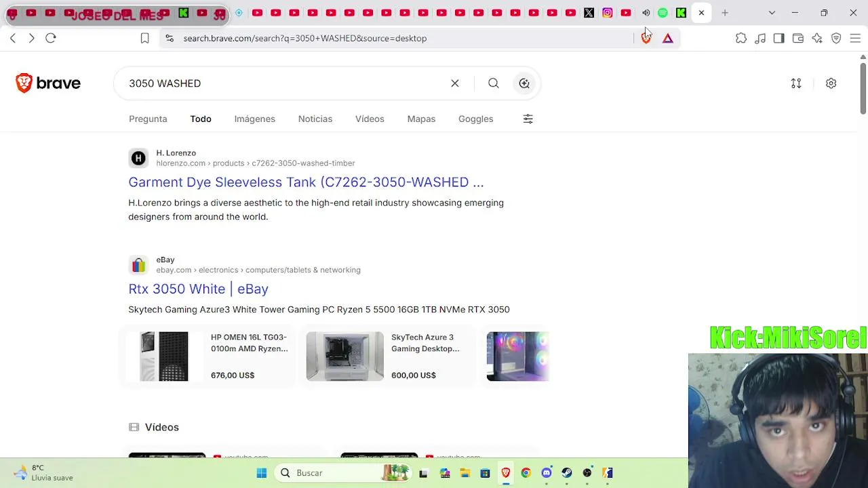
Task: Open the search ranking sort icon
Action: point(796,83)
